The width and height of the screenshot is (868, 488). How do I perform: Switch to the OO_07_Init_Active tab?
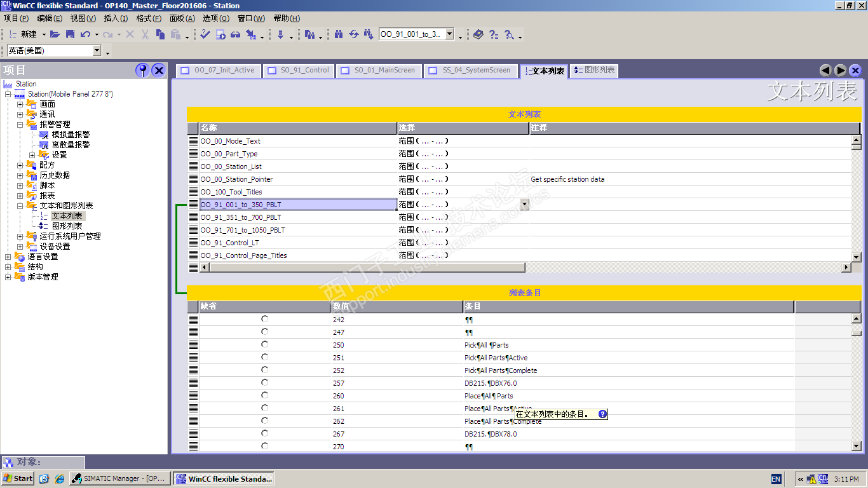(x=218, y=71)
